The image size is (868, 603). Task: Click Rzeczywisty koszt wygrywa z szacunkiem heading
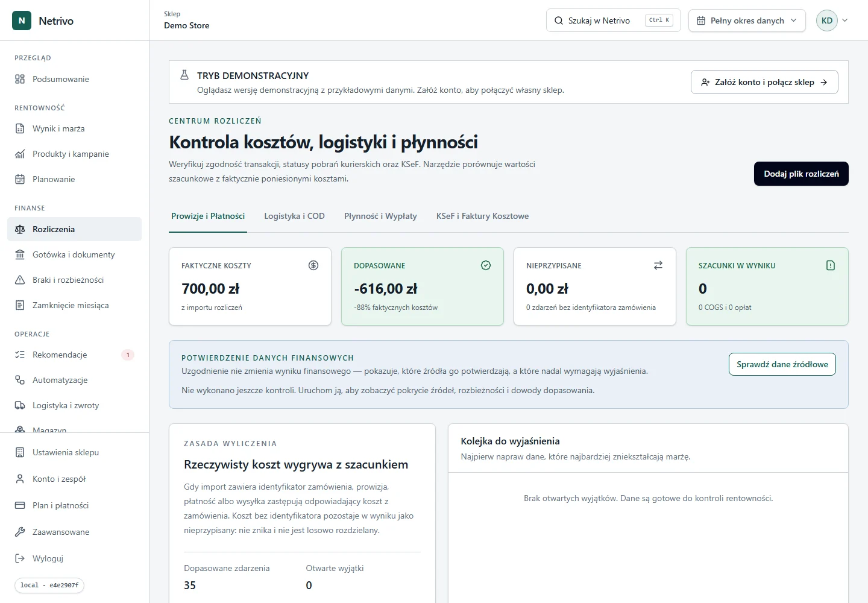(x=296, y=464)
